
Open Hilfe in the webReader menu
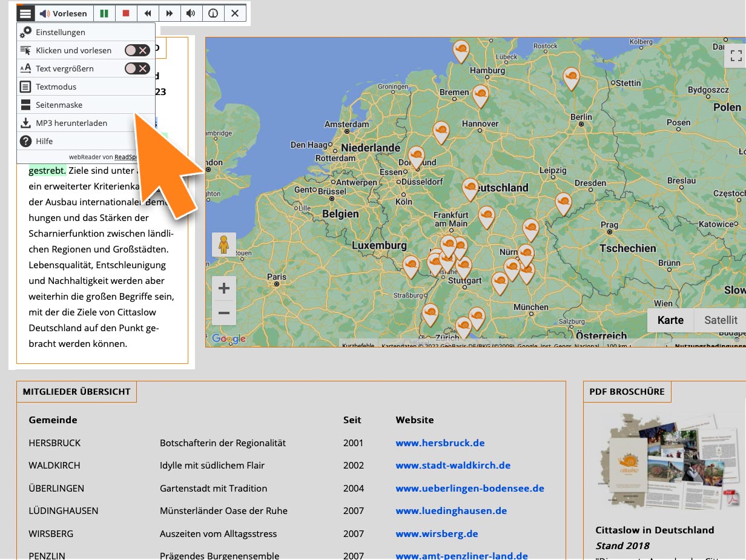tap(44, 141)
